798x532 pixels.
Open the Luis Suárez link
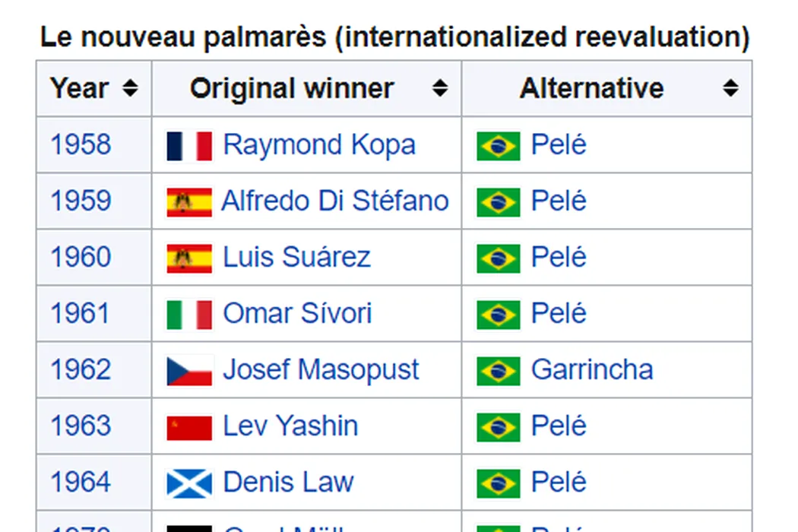click(296, 257)
